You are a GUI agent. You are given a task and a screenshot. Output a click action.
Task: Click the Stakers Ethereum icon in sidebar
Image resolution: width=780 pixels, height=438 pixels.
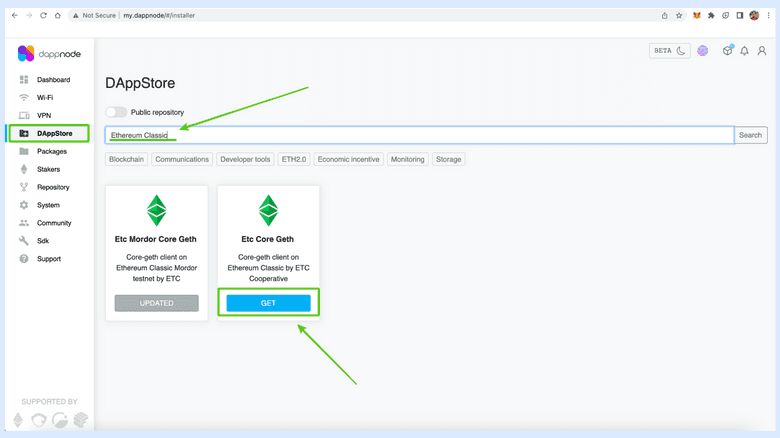coord(24,169)
